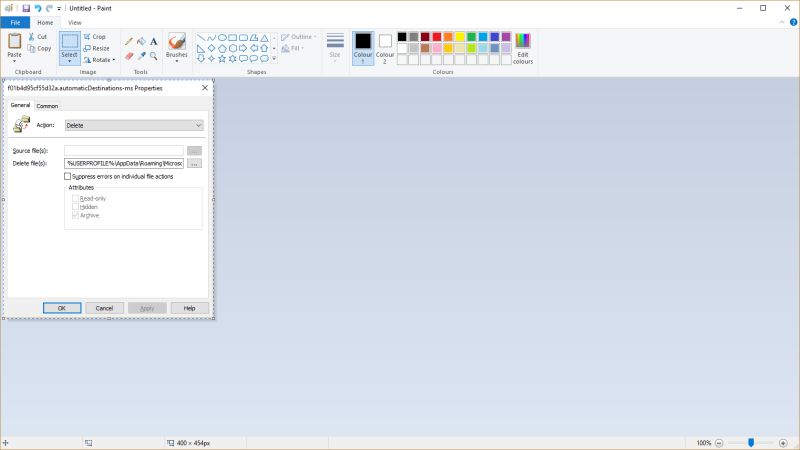Open Edit colours
The width and height of the screenshot is (800, 450).
pyautogui.click(x=523, y=48)
